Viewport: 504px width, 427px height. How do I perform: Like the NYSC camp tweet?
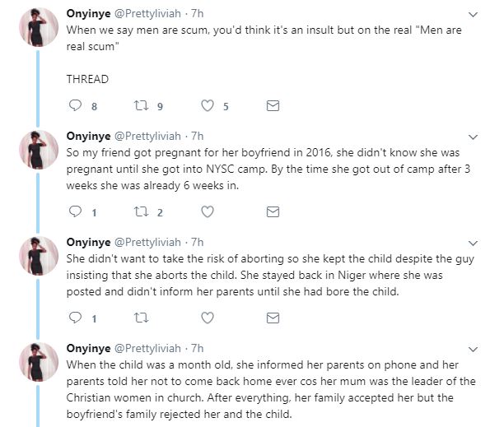point(208,211)
